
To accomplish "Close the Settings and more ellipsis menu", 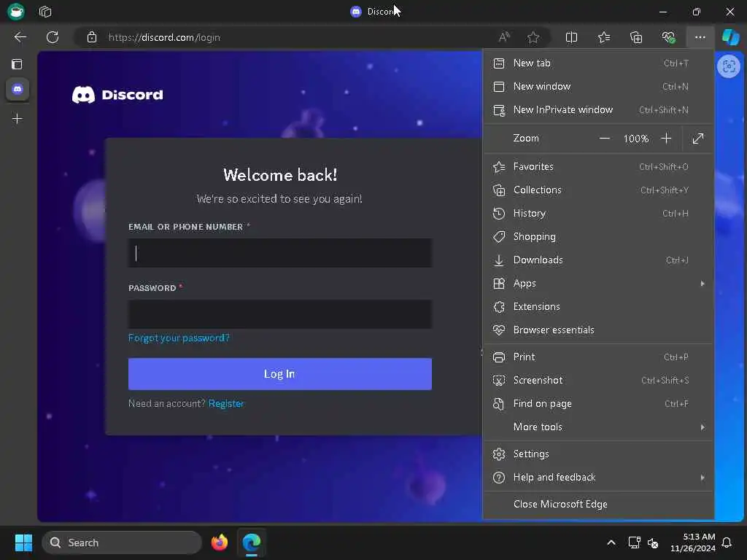I will coord(700,37).
